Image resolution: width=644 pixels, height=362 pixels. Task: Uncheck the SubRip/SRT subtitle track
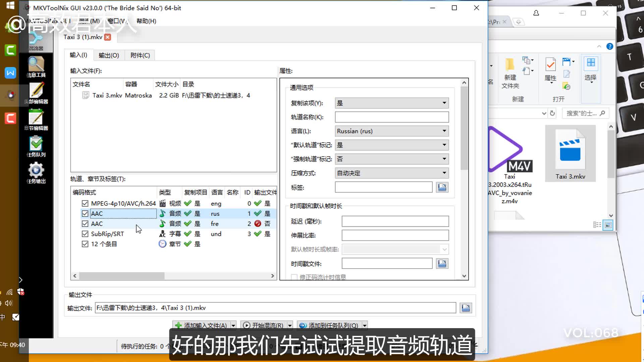85,234
